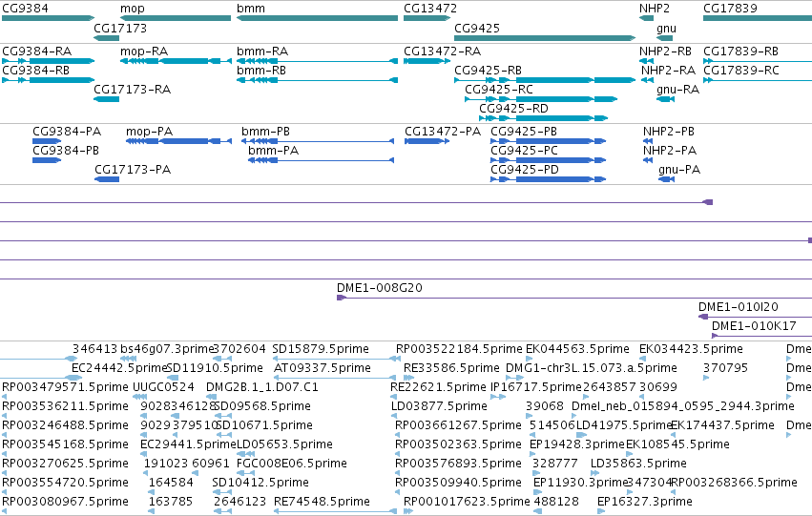The image size is (812, 516).
Task: Click the DME1-008G20 clone label
Action: pos(380,288)
